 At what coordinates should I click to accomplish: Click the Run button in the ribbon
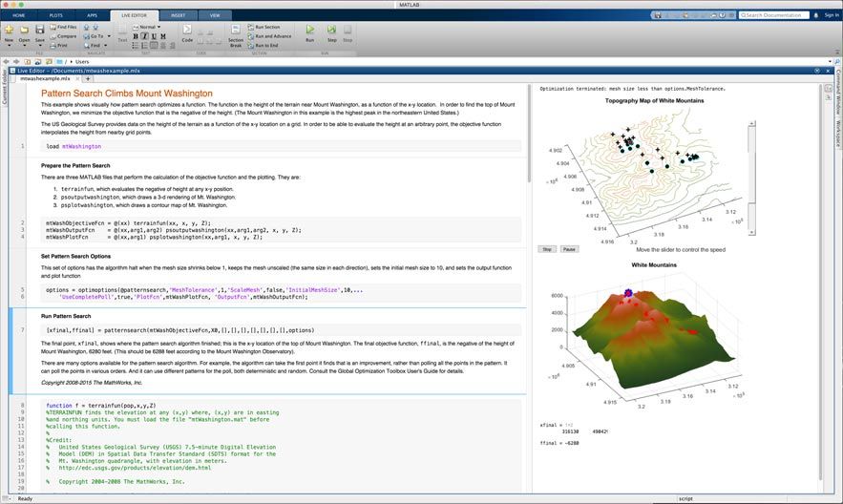click(309, 32)
